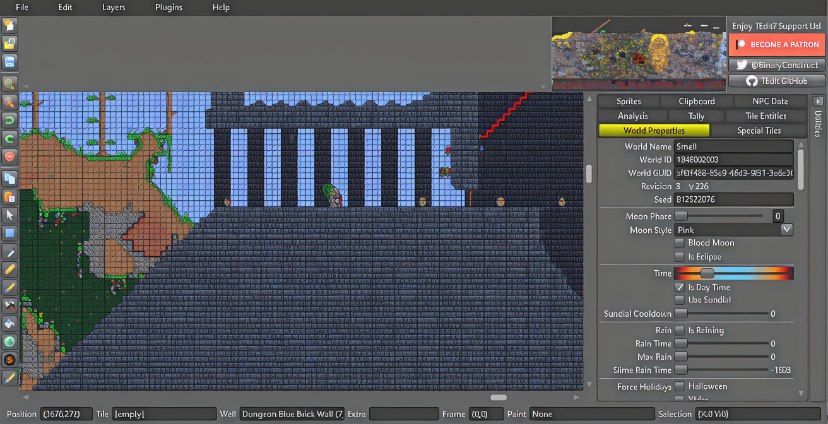The width and height of the screenshot is (828, 424).
Task: Click the World GUID field
Action: [734, 173]
